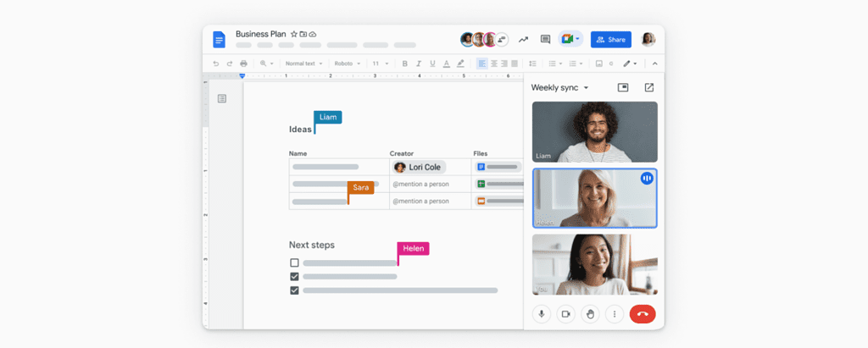
Task: Open more call options menu
Action: pyautogui.click(x=615, y=314)
